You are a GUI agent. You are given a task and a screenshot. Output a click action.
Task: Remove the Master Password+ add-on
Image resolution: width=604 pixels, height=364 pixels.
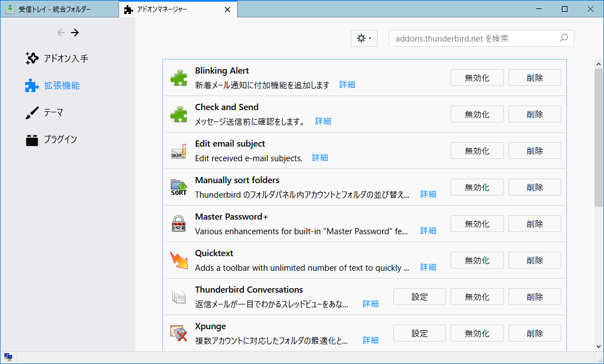[x=535, y=224]
